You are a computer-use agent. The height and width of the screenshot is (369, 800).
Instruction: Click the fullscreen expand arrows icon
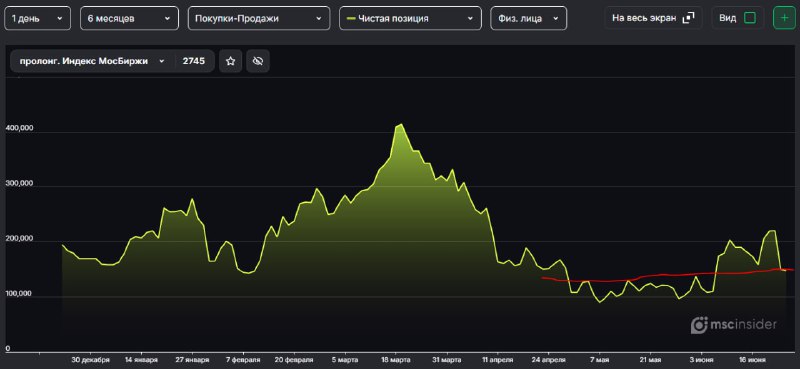pos(688,18)
